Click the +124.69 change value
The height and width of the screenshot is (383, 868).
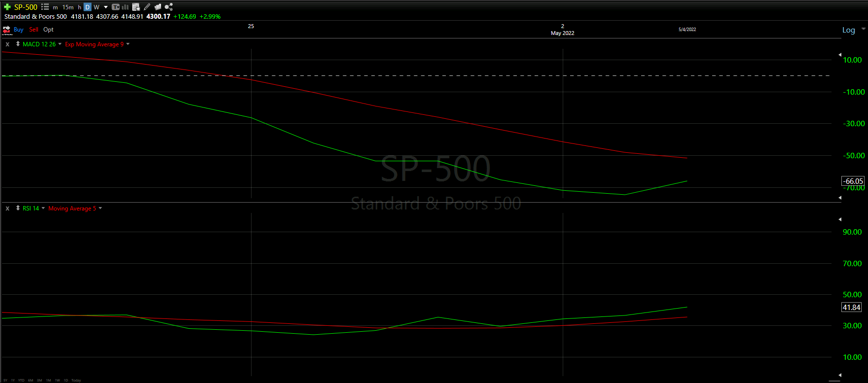(x=185, y=16)
